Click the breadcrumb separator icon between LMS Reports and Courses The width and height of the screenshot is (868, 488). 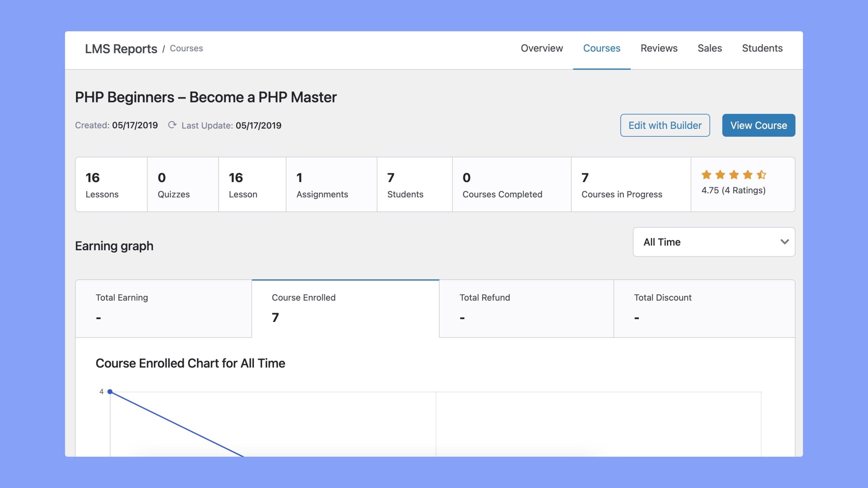tap(164, 48)
